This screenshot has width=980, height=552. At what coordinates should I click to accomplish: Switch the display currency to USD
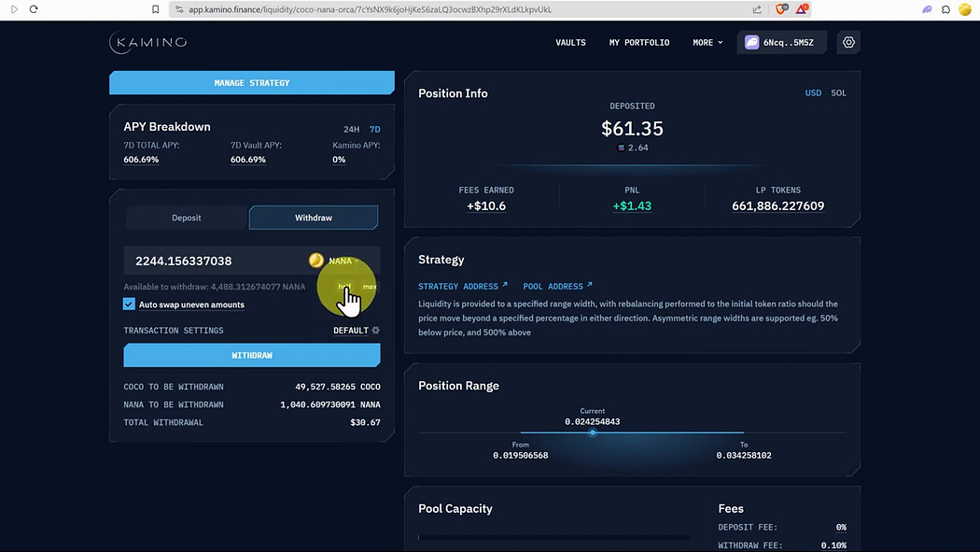[x=813, y=92]
